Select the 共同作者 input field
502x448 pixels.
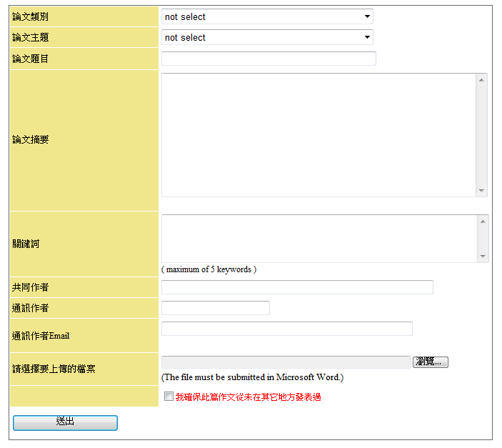coord(297,287)
